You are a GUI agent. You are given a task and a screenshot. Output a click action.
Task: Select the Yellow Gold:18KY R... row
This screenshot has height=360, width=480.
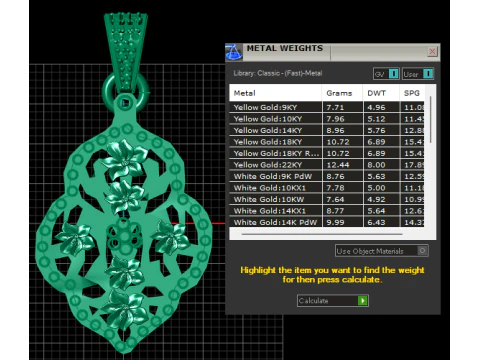point(327,153)
